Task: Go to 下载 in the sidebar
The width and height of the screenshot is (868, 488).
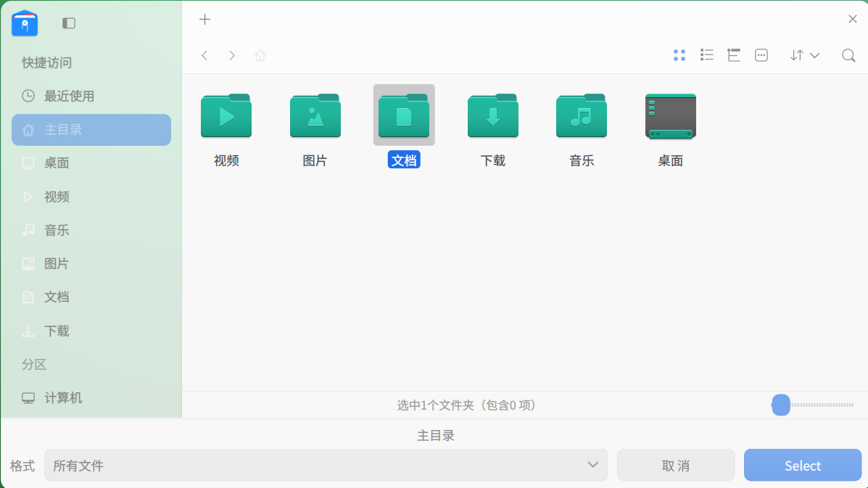Action: point(91,331)
